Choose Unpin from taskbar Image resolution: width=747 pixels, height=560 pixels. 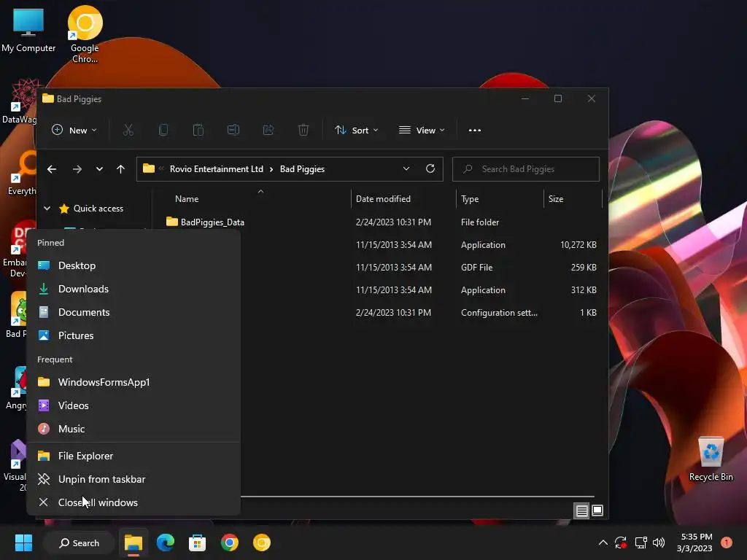pos(133,480)
